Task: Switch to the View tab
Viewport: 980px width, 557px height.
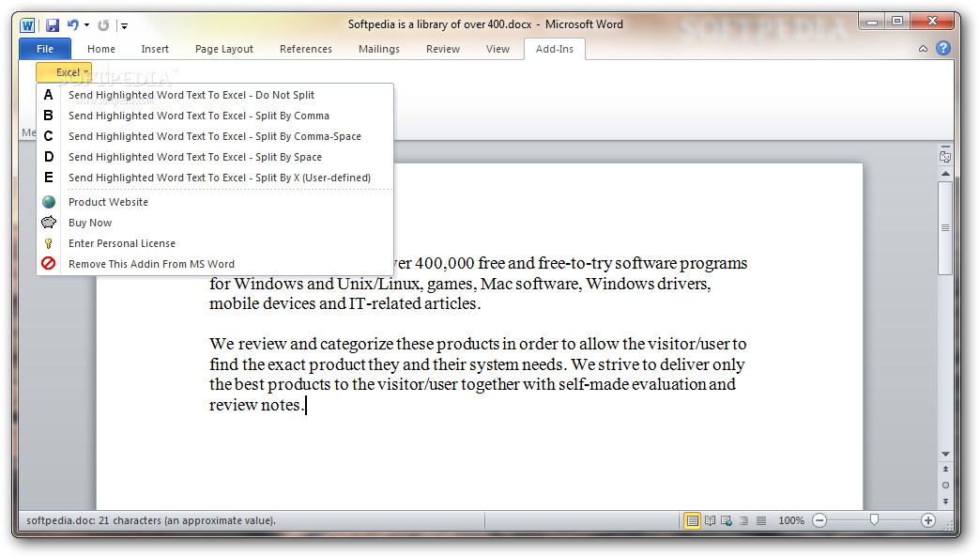Action: tap(498, 49)
